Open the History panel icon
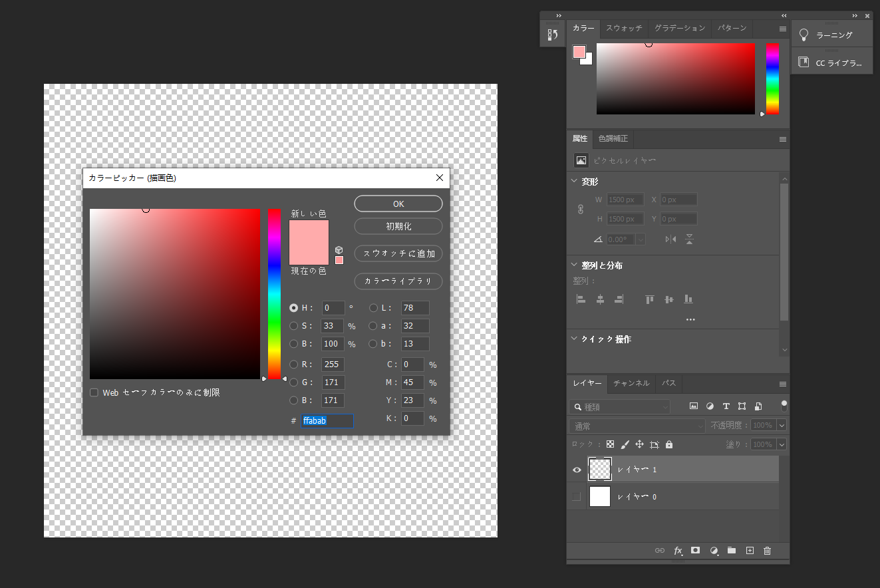The image size is (880, 588). [x=552, y=35]
